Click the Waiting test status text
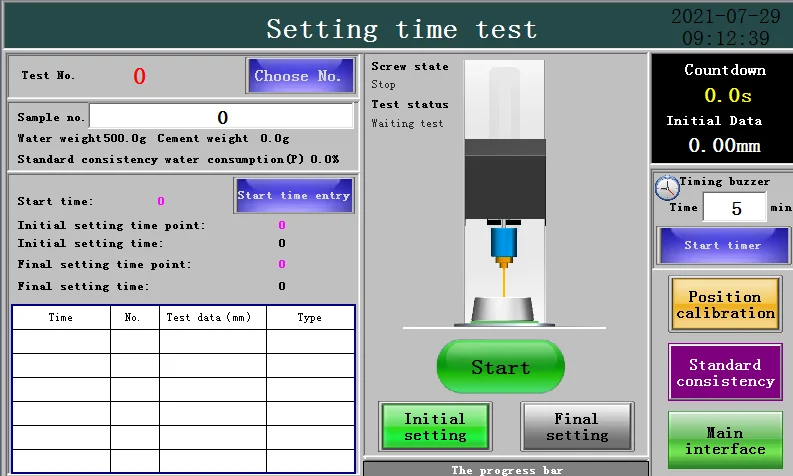793x476 pixels. coord(407,123)
